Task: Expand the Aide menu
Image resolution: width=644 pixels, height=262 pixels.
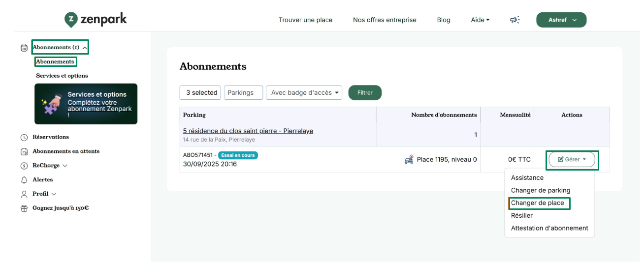Action: (x=480, y=20)
